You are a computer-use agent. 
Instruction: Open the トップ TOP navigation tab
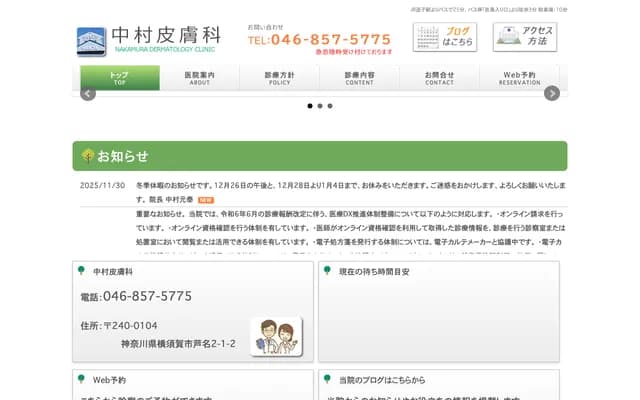[x=119, y=78]
